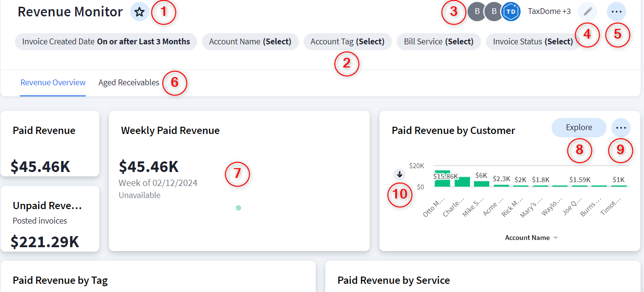Select the Revenue Overview tab
The width and height of the screenshot is (644, 292).
53,82
